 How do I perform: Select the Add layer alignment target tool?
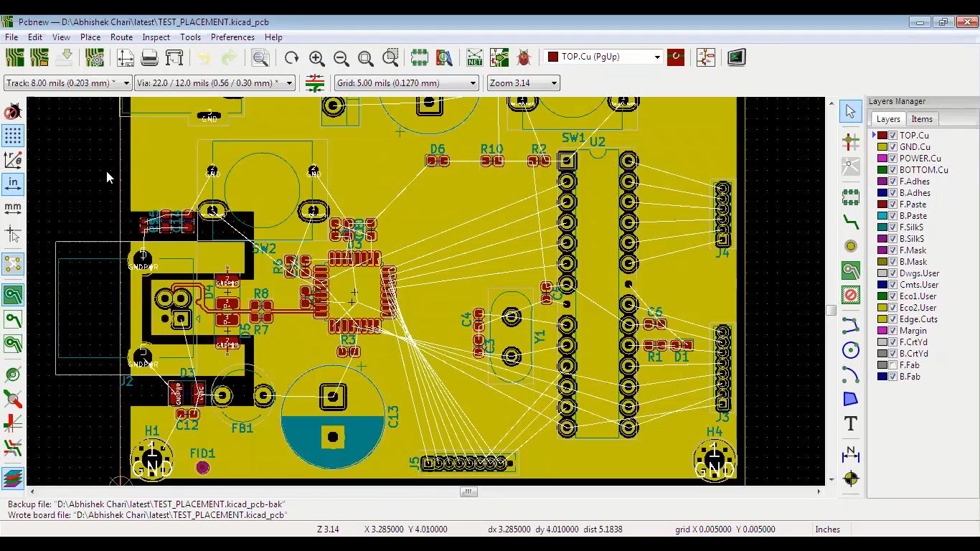tap(850, 479)
